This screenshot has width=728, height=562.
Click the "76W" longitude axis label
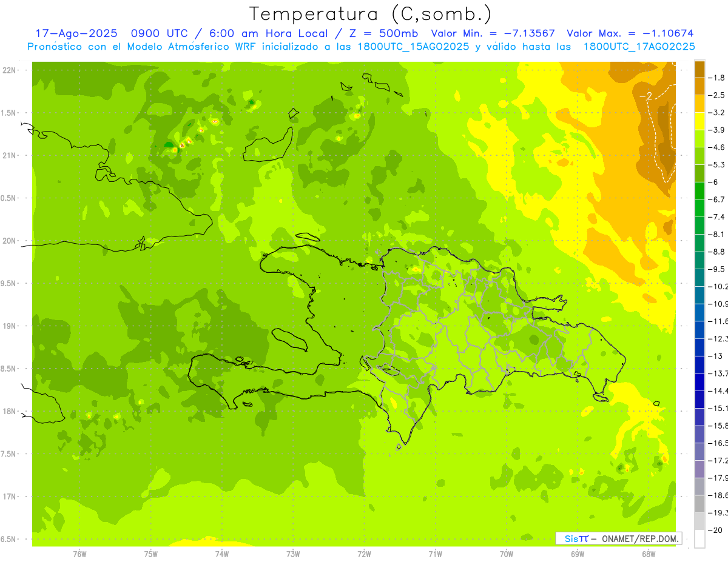(x=79, y=554)
